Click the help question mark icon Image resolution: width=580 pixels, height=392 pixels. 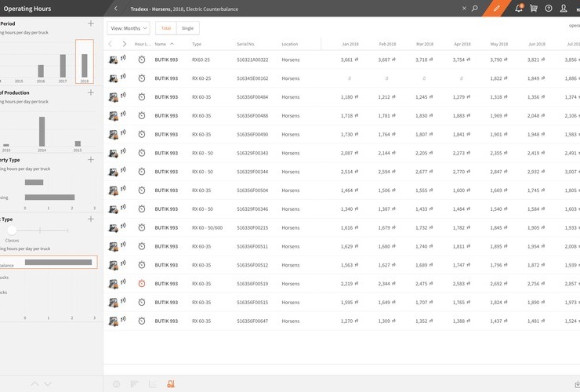point(549,9)
